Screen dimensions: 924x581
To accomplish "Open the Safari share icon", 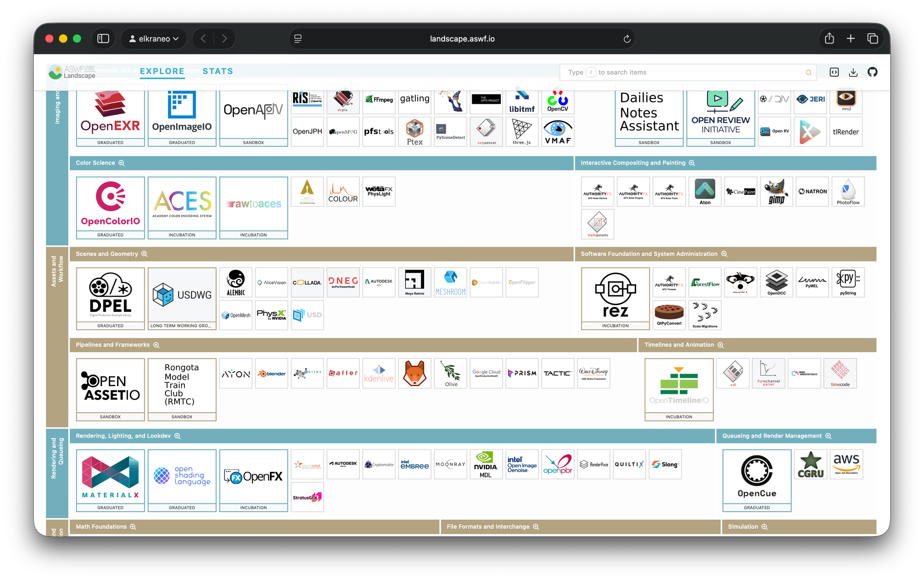I will [x=829, y=39].
